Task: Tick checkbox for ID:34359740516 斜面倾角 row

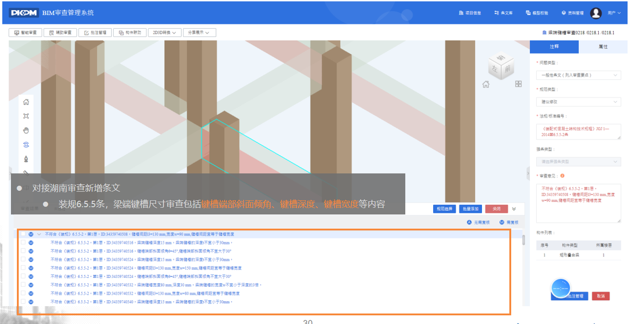Action: (23, 251)
